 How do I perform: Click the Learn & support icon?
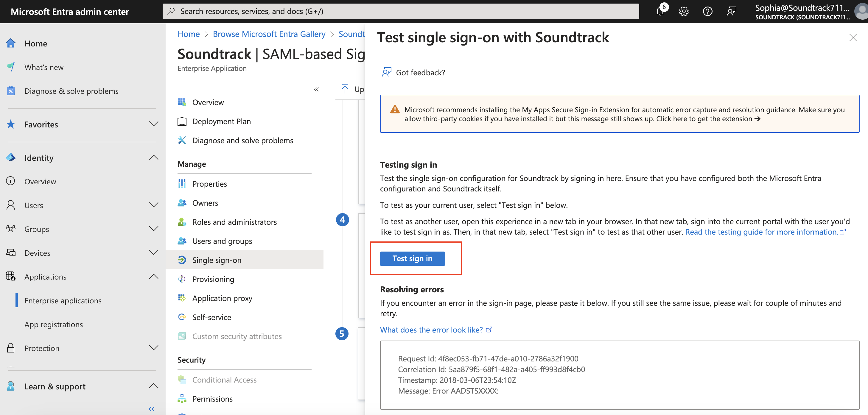pyautogui.click(x=11, y=386)
